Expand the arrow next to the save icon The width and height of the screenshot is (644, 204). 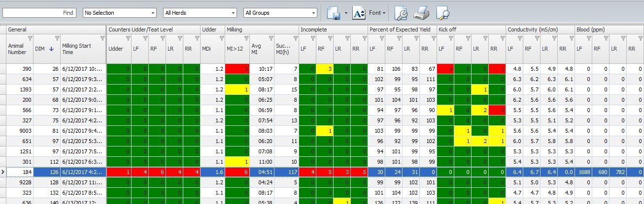coord(346,13)
